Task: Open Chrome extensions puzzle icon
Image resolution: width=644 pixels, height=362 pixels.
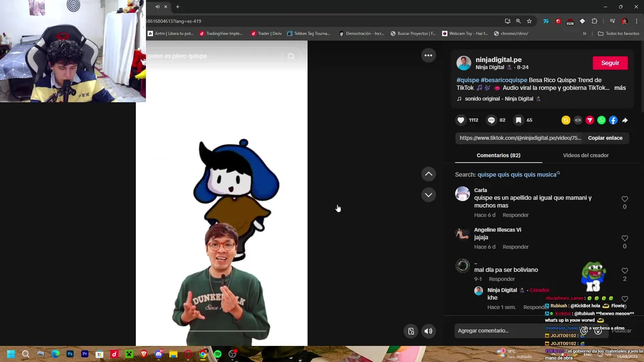Action: 595,21
